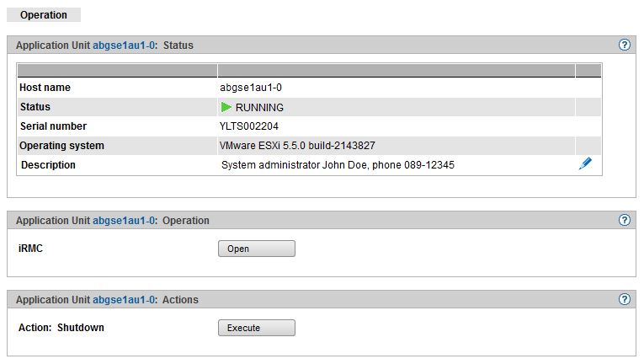644x364 pixels.
Task: Open help for the Status section
Action: point(625,45)
